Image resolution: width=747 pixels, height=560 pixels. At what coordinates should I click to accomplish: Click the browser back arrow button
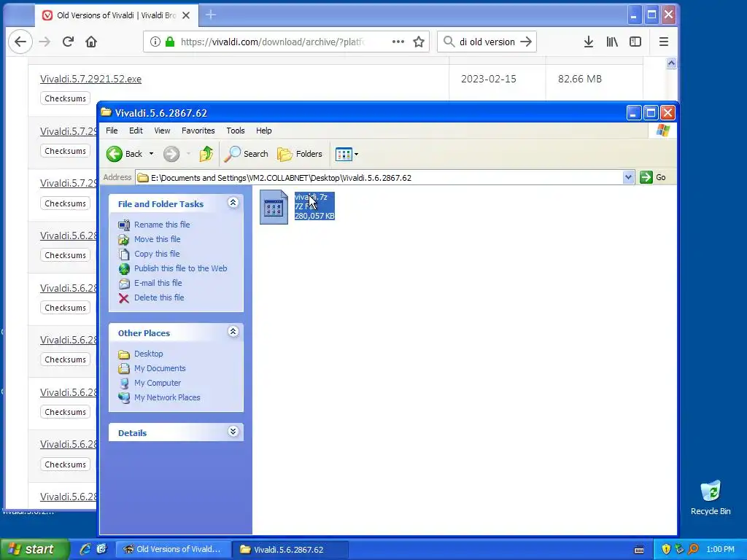pyautogui.click(x=20, y=42)
